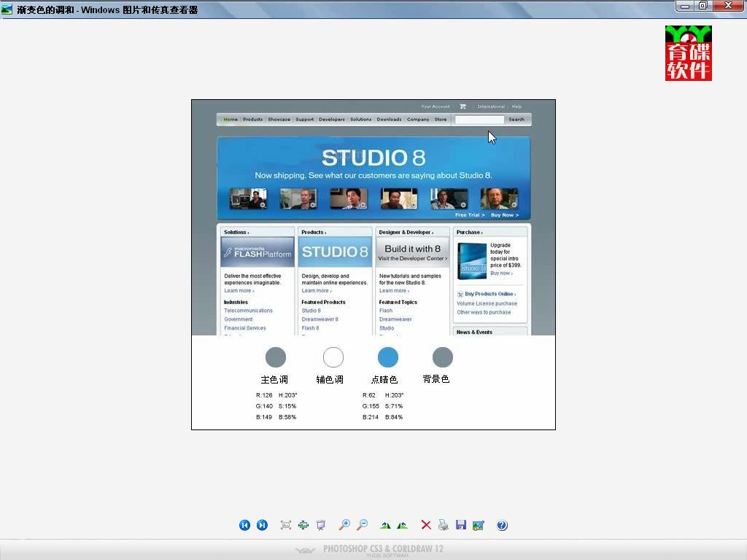
Task: Click the Dreamweaver 8 link under Featured Products
Action: point(320,319)
